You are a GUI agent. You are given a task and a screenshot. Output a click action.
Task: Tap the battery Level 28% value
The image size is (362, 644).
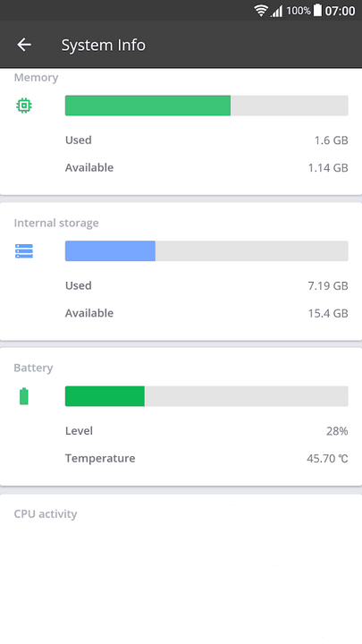(x=337, y=431)
